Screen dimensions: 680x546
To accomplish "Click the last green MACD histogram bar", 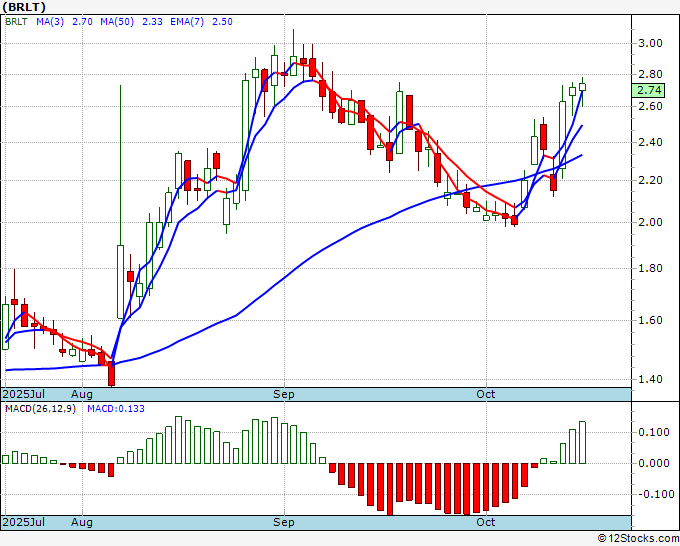I will point(582,442).
